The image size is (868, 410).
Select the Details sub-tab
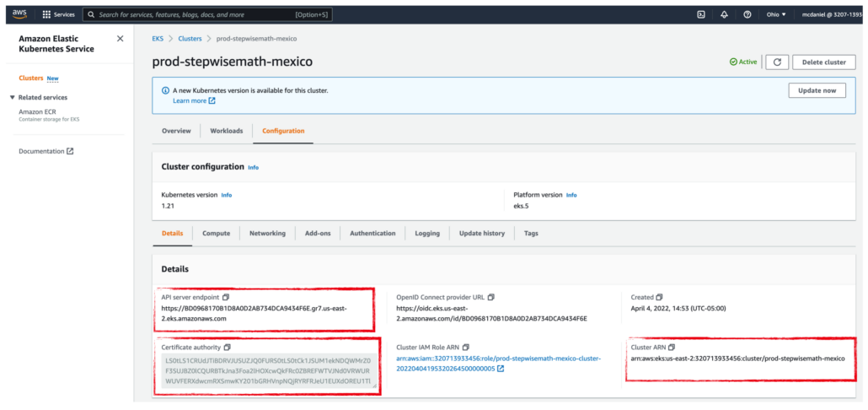point(172,233)
